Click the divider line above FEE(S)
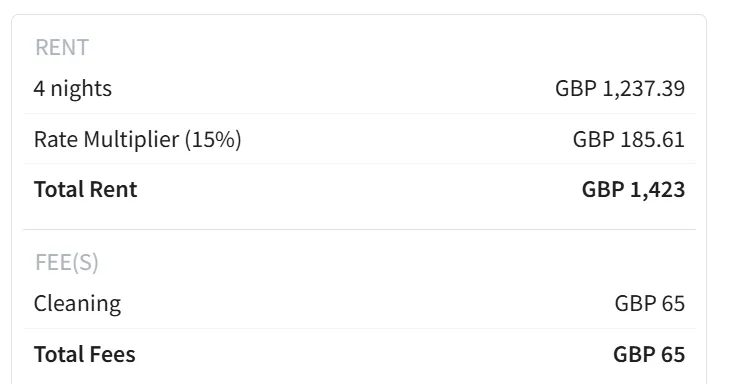 click(x=360, y=229)
